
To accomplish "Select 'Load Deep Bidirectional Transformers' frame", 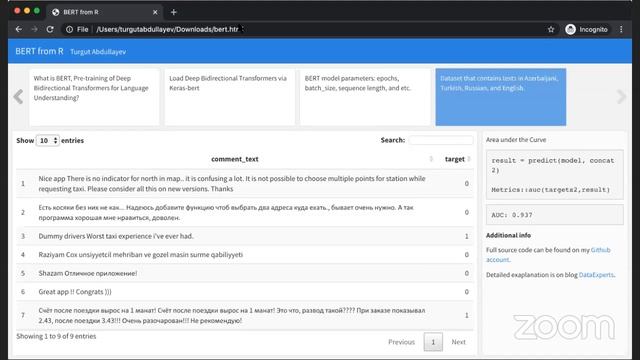I will click(230, 97).
